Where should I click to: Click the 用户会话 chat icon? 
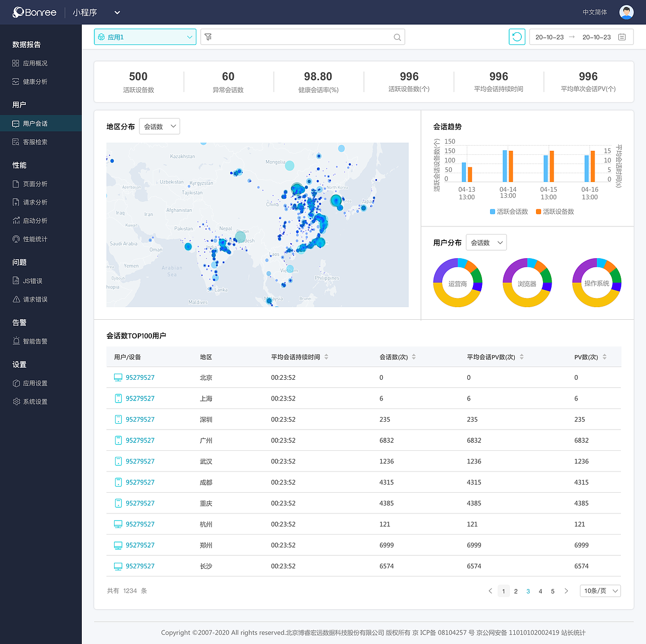[16, 124]
